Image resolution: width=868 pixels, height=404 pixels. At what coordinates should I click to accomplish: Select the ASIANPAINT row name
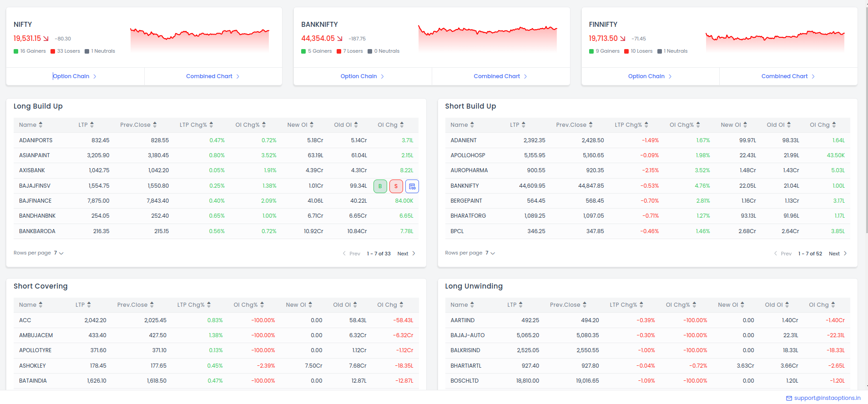point(35,155)
